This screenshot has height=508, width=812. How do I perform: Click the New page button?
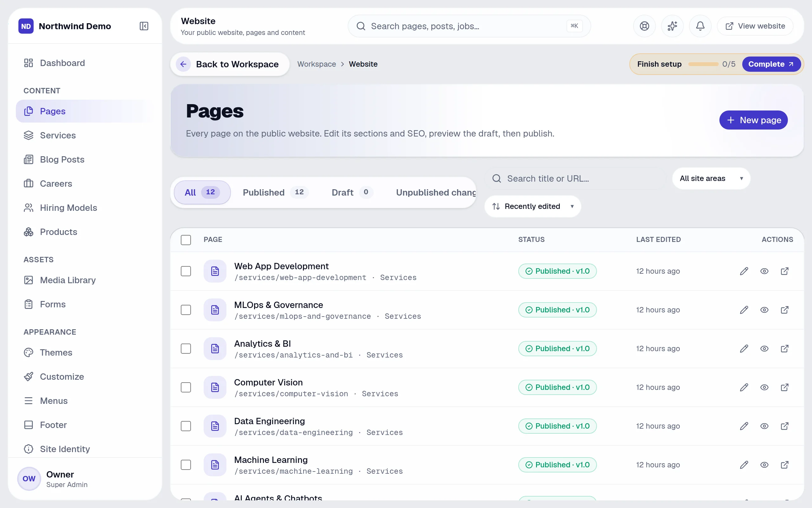point(753,120)
